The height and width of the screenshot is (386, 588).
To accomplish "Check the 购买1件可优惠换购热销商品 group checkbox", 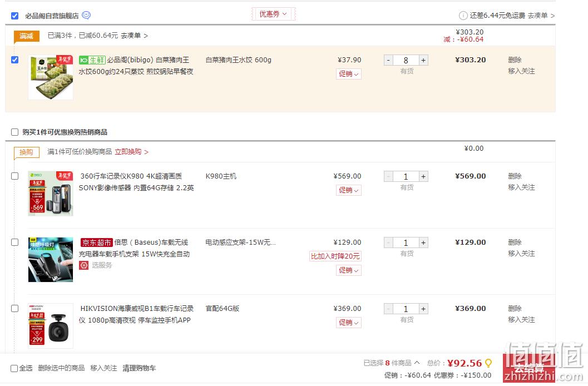I will 14,132.
